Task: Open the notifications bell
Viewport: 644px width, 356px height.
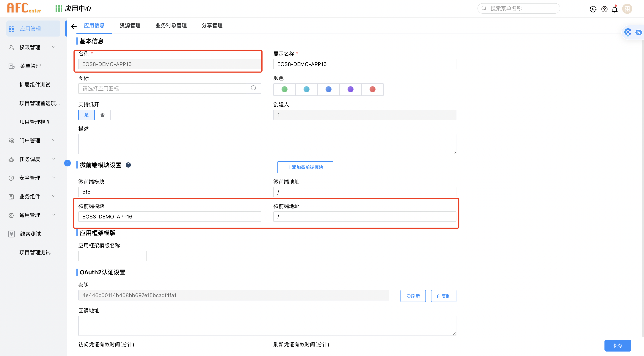Action: pos(615,9)
